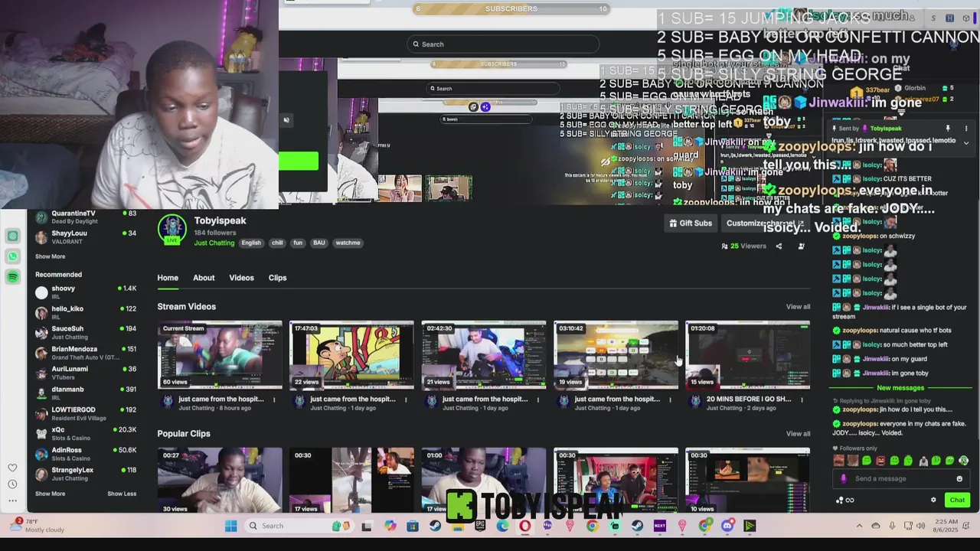Click the heart icon in browser sidebar
The width and height of the screenshot is (980, 551).
click(12, 468)
